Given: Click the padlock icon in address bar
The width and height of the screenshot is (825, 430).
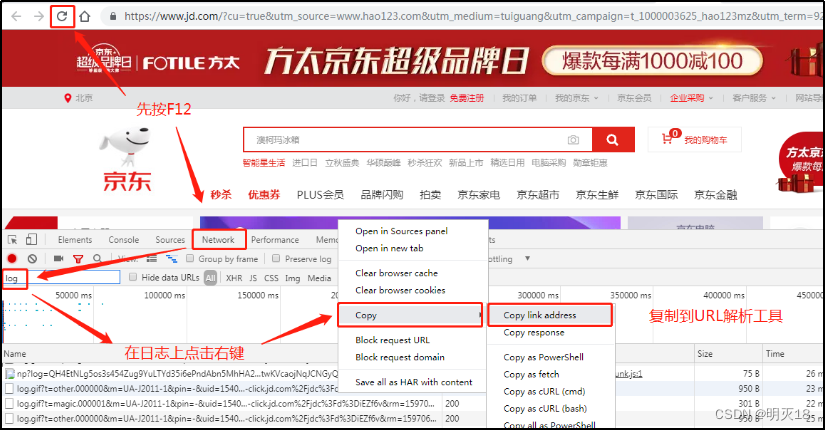Looking at the screenshot, I should (x=113, y=16).
